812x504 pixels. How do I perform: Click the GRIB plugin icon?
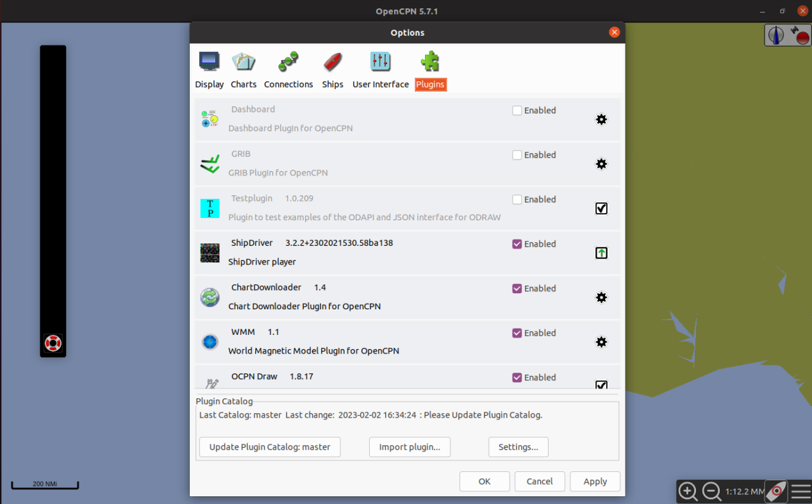(x=210, y=164)
